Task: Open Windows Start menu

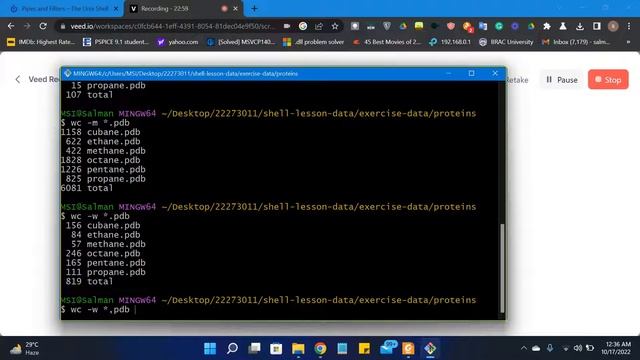Action: [x=210, y=349]
